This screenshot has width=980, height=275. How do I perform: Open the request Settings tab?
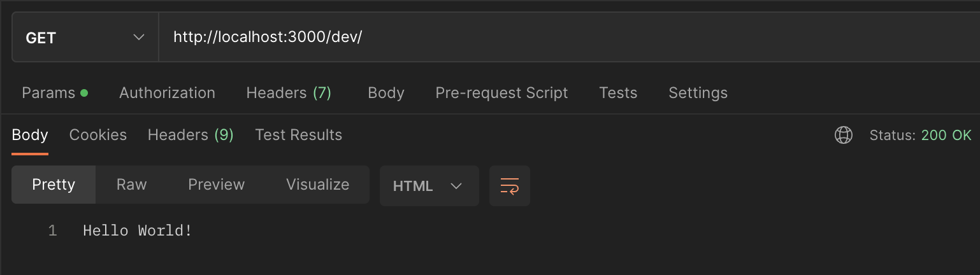coord(698,93)
